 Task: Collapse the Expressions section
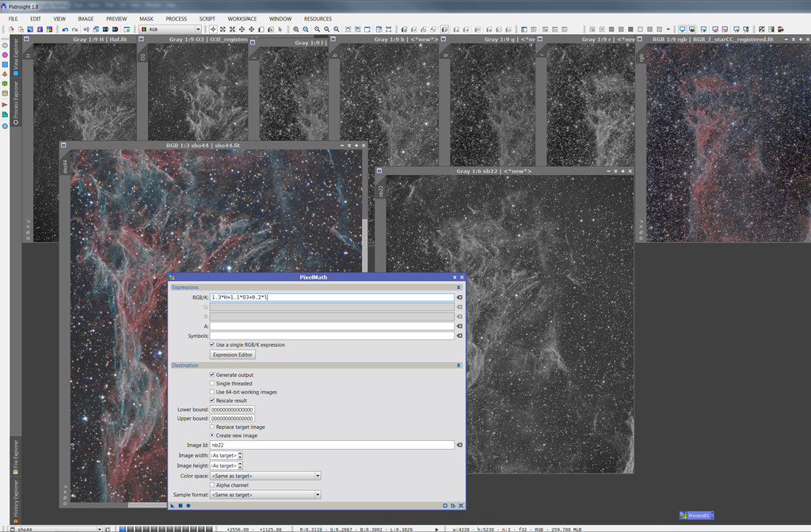pyautogui.click(x=459, y=287)
